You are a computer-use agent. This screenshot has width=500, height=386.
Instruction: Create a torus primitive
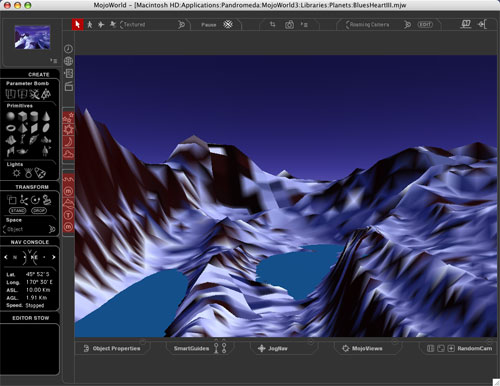11,128
